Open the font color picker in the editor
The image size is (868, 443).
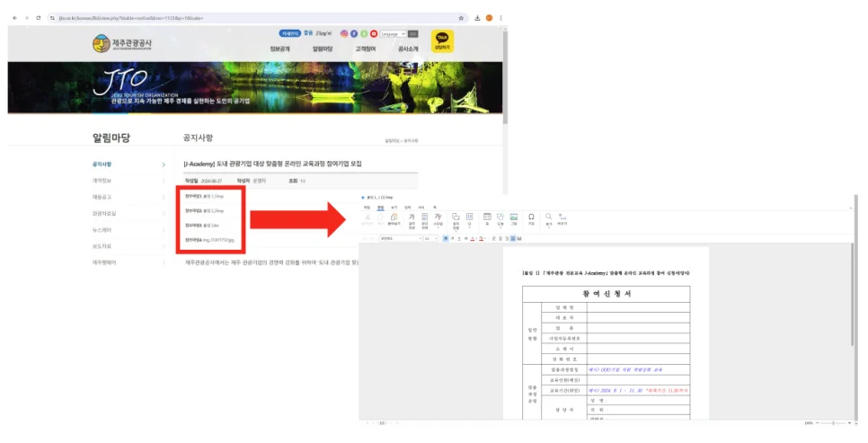pos(474,239)
